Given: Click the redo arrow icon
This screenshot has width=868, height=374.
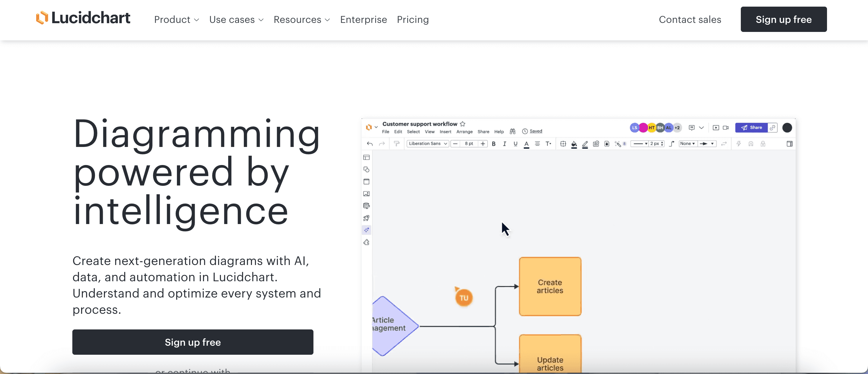Looking at the screenshot, I should tap(382, 144).
